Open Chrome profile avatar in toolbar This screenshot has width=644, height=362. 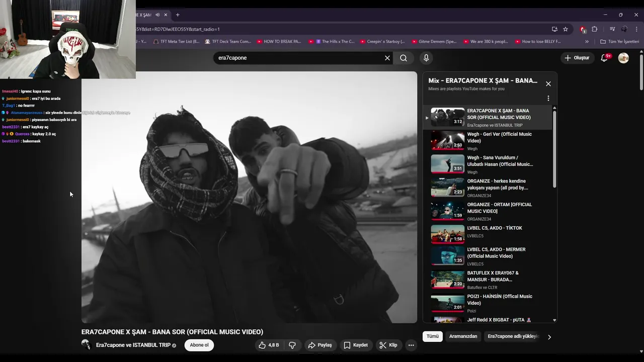click(624, 29)
